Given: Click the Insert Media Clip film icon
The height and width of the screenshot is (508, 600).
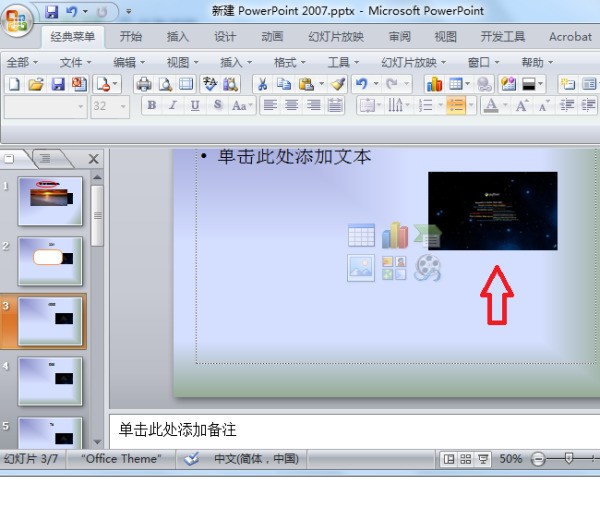Looking at the screenshot, I should coord(427,267).
